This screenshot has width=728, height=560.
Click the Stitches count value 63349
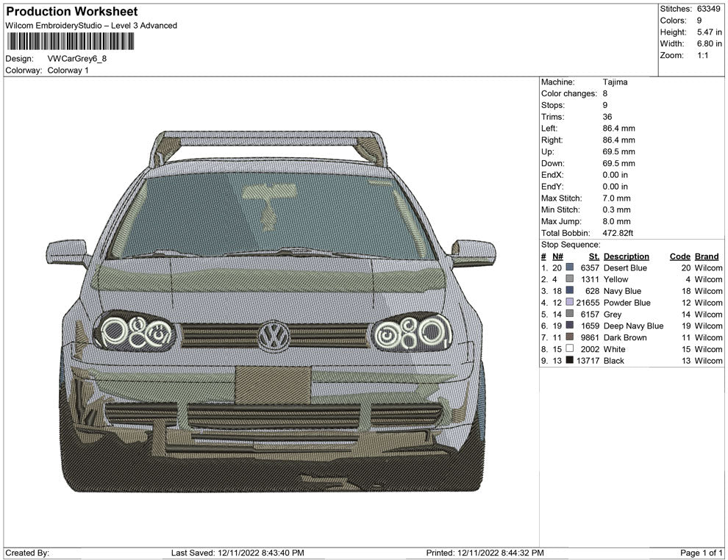[x=709, y=9]
